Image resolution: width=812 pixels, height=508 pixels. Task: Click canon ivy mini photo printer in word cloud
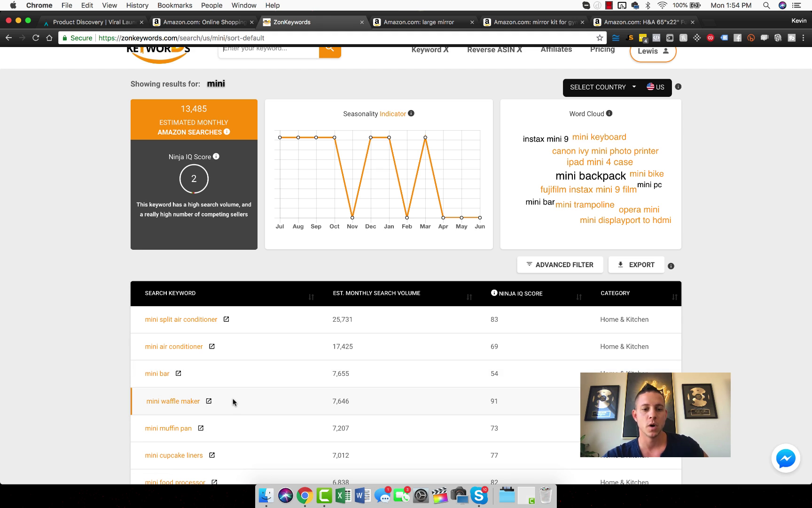click(x=605, y=151)
